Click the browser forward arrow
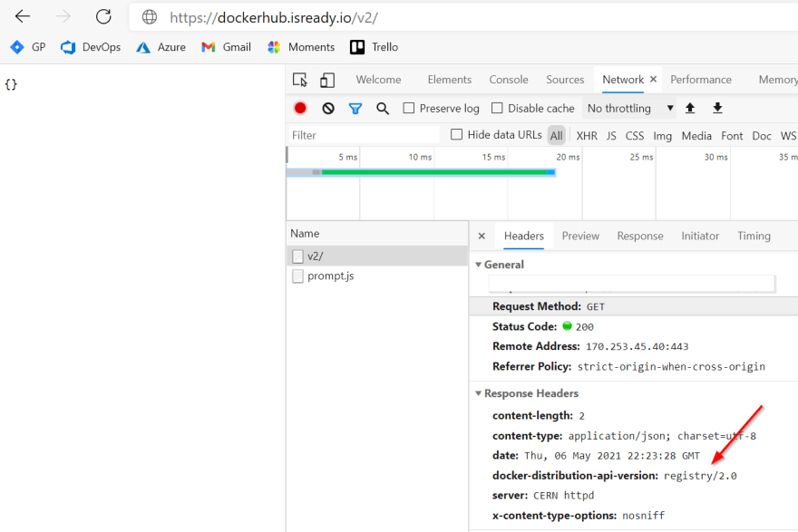Viewport: 798px width, 532px height. pyautogui.click(x=63, y=17)
